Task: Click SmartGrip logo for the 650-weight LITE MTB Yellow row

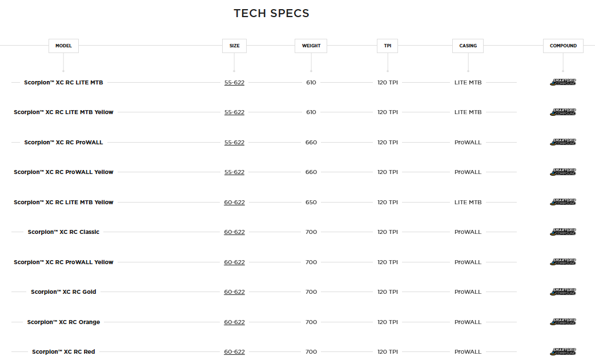Action: point(563,203)
